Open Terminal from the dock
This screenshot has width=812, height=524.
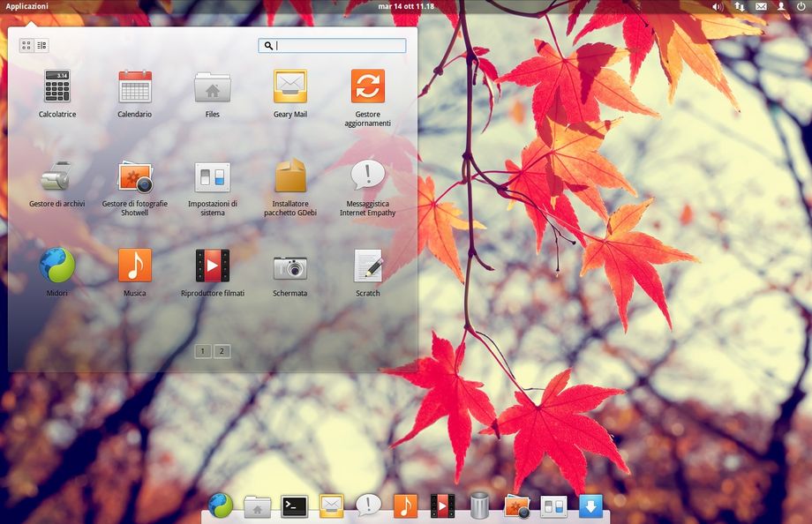(x=295, y=505)
